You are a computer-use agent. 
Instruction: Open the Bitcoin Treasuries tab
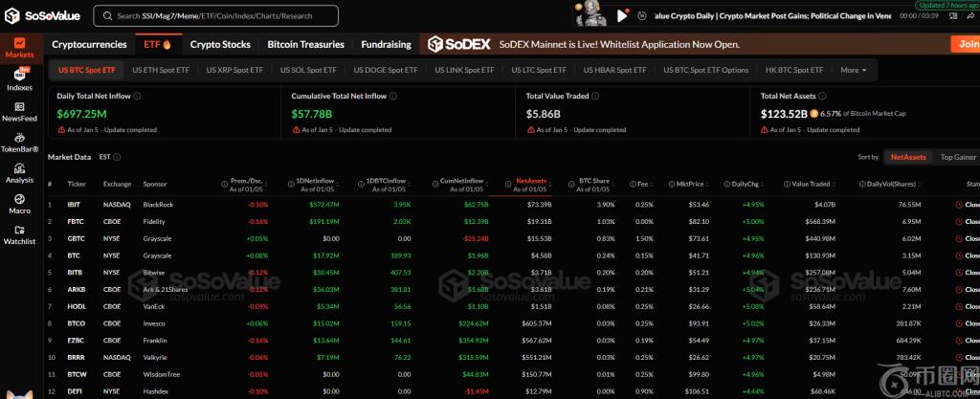point(305,44)
